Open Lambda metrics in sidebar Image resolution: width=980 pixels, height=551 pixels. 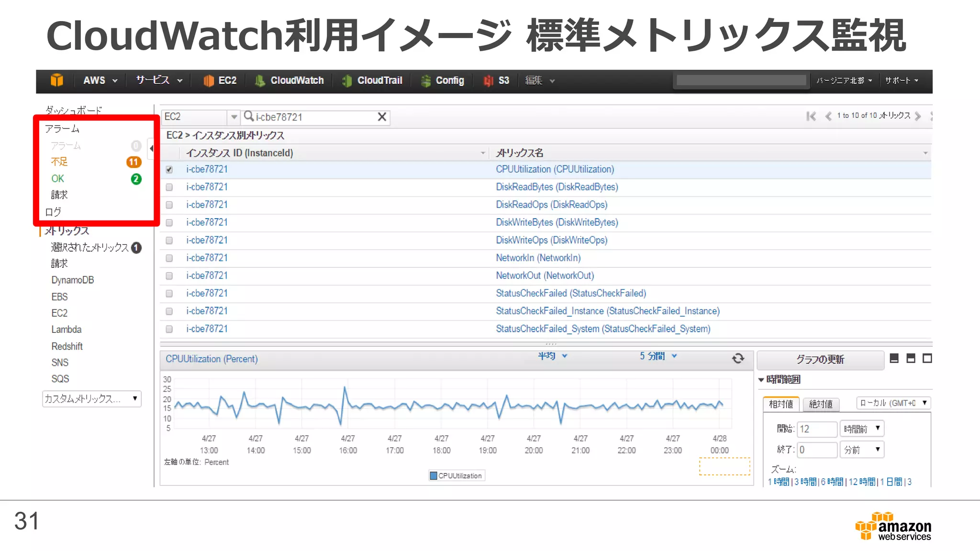pos(67,330)
